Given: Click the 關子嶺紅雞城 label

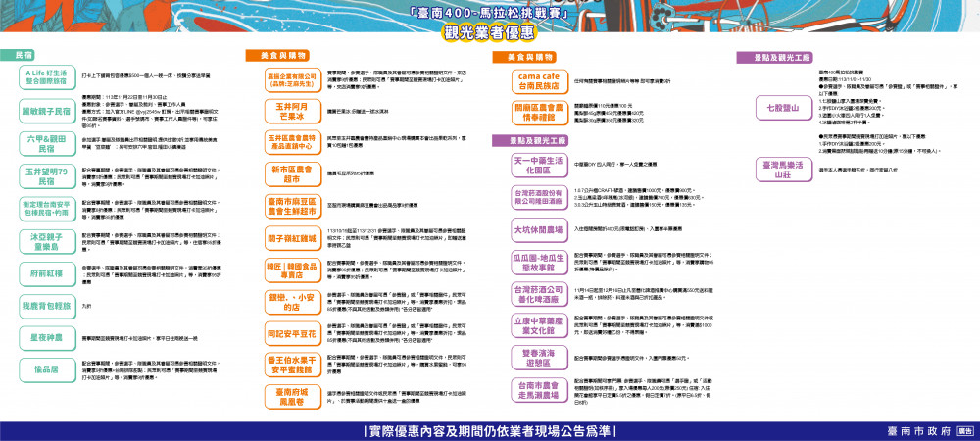Looking at the screenshot, I should 292,238.
